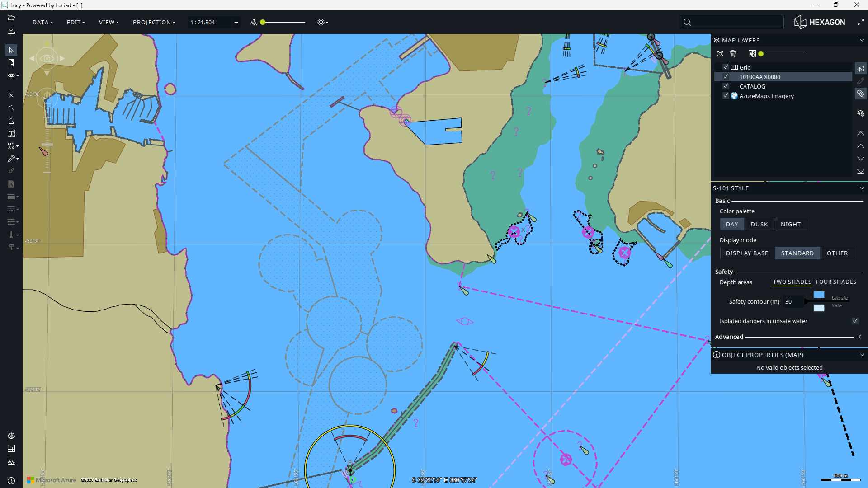This screenshot has width=868, height=488.
Task: Click the text annotation tool
Action: 11,133
